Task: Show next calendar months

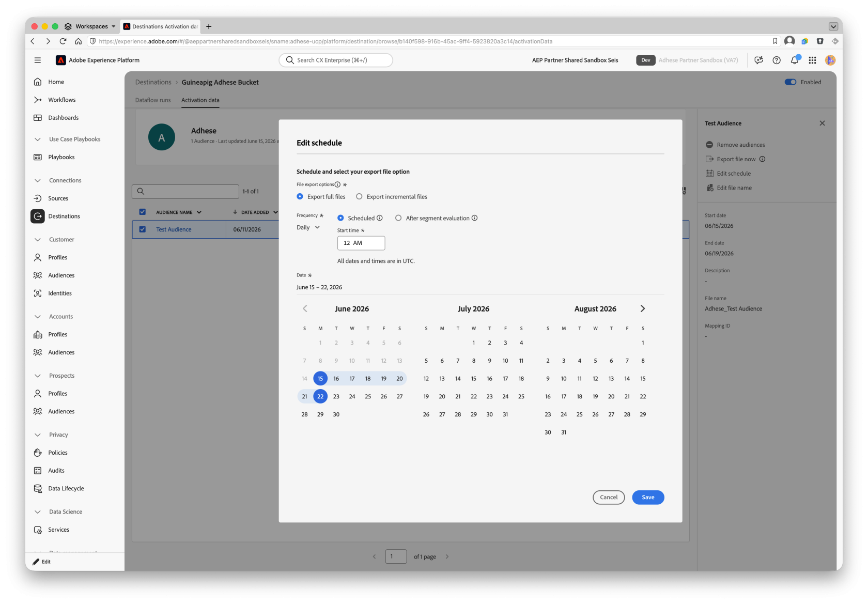Action: click(x=643, y=308)
